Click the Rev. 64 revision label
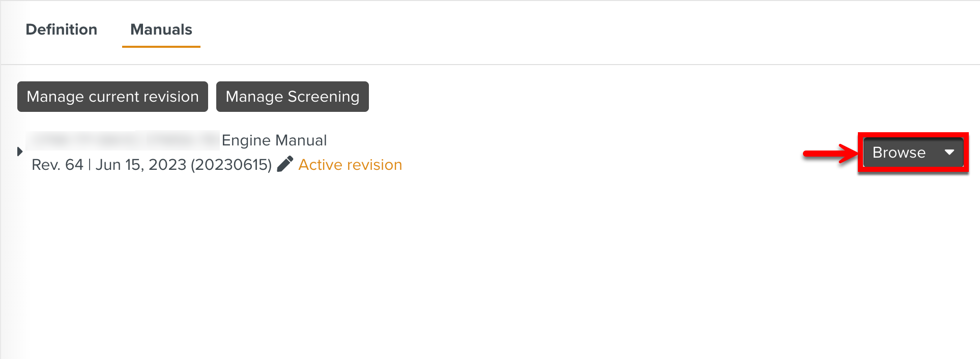The height and width of the screenshot is (359, 980). 57,165
